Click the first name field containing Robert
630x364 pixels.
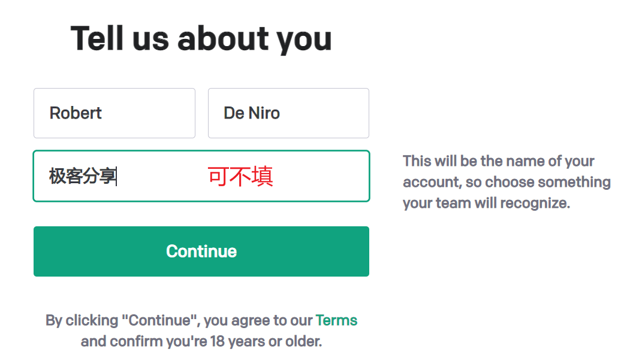(114, 113)
